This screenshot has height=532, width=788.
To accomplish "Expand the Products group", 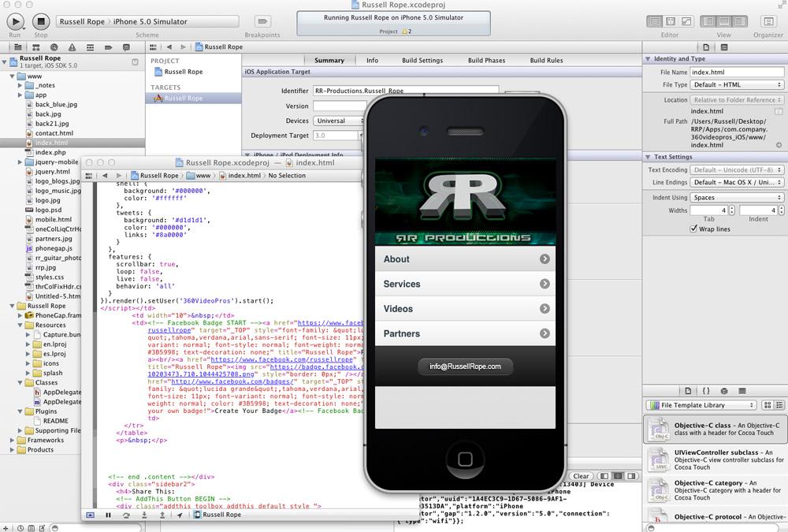I will (x=12, y=449).
